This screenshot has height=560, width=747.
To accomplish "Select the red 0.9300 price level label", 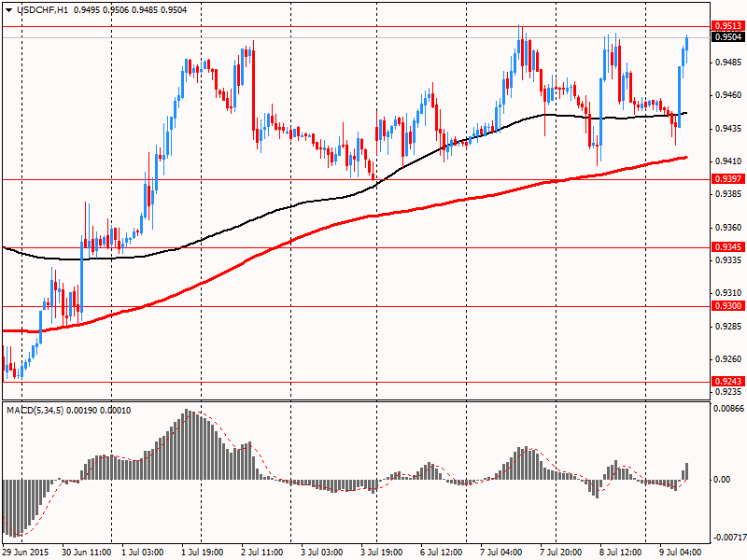I will click(727, 306).
